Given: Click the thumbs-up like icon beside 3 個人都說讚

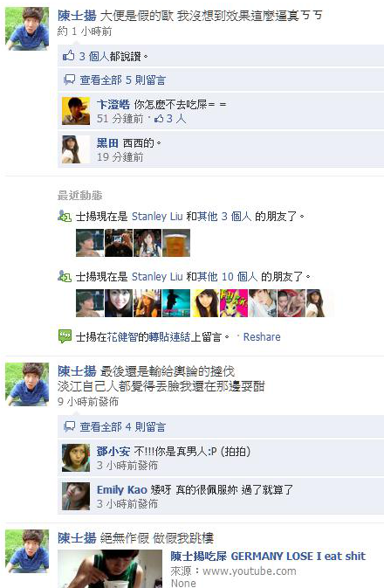Looking at the screenshot, I should [69, 56].
